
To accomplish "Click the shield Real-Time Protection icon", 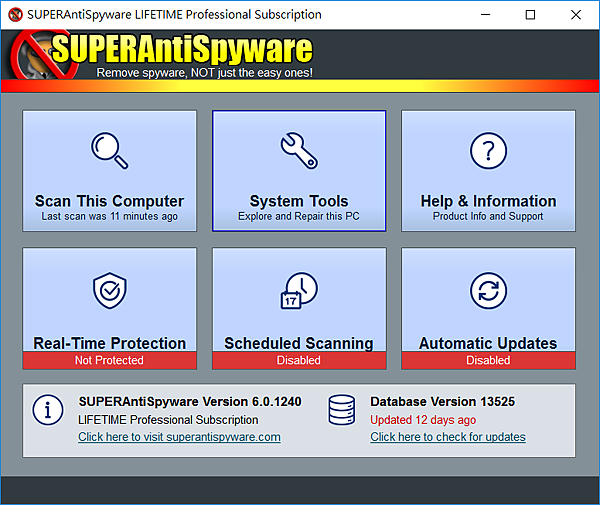I will (x=109, y=291).
